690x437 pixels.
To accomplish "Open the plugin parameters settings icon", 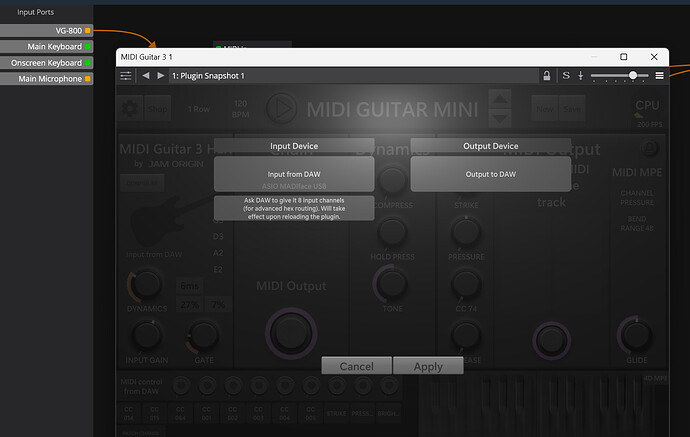I will tap(126, 76).
